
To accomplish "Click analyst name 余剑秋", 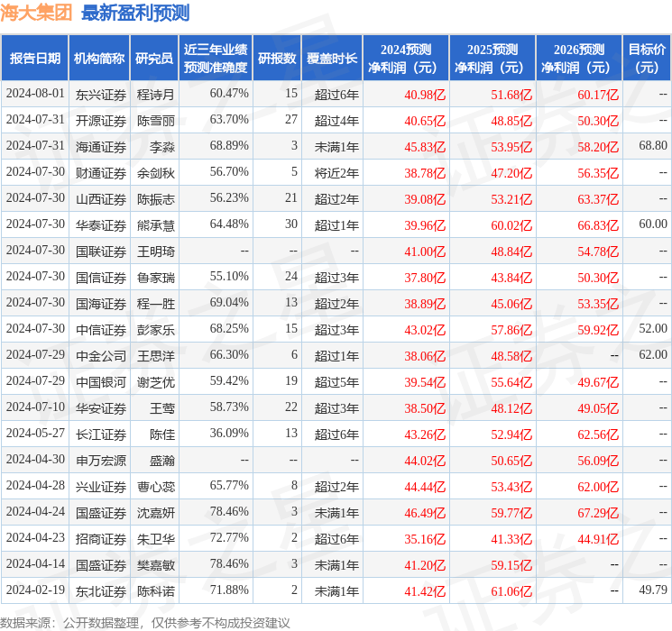I will click(x=156, y=173).
